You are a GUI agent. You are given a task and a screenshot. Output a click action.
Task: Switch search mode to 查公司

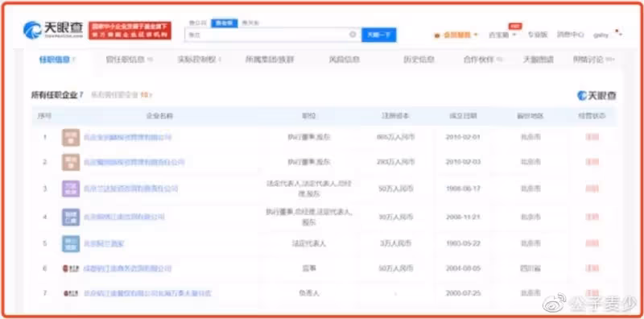click(197, 23)
